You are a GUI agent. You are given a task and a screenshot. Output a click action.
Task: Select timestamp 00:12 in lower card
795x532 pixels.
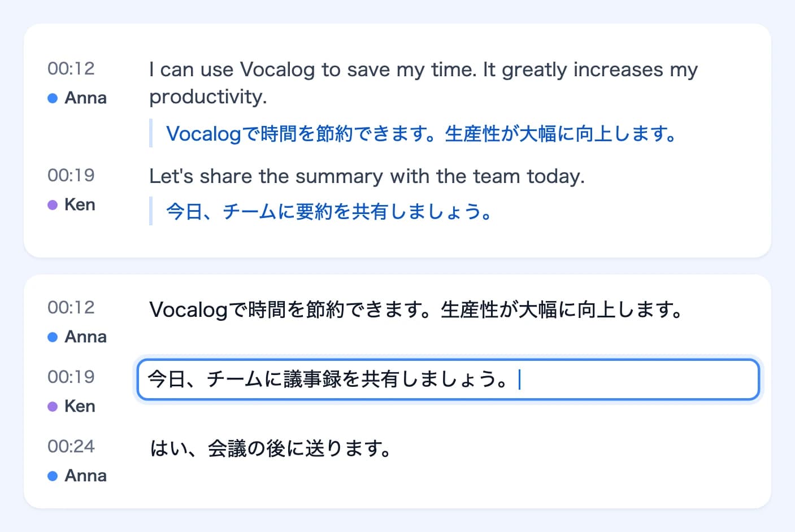tap(71, 307)
